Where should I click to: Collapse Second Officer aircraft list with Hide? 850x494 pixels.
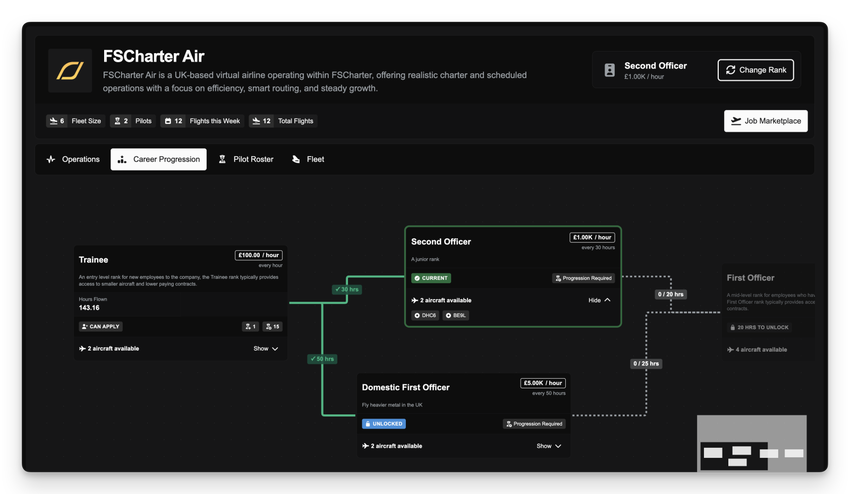[x=599, y=300]
